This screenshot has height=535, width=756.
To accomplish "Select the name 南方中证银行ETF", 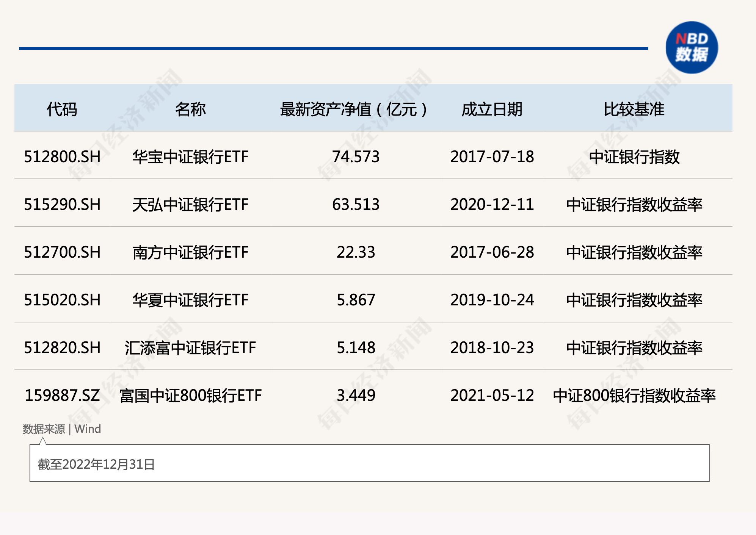I will pos(190,252).
